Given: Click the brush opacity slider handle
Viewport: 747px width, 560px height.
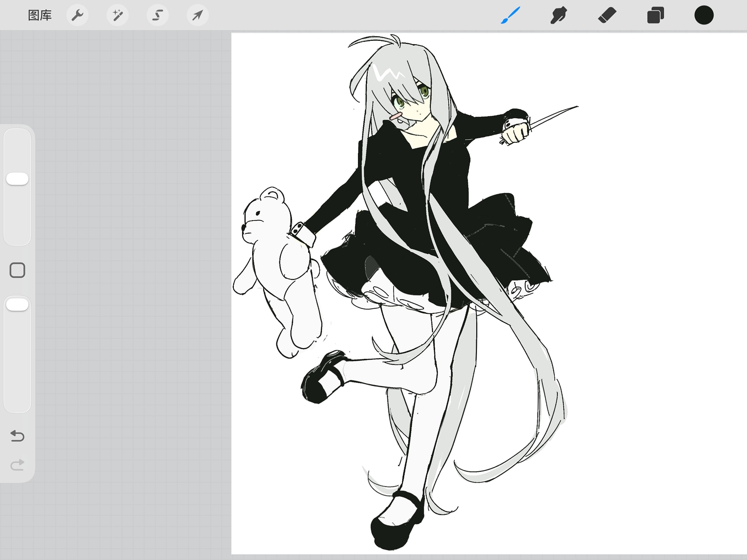Looking at the screenshot, I should point(18,305).
